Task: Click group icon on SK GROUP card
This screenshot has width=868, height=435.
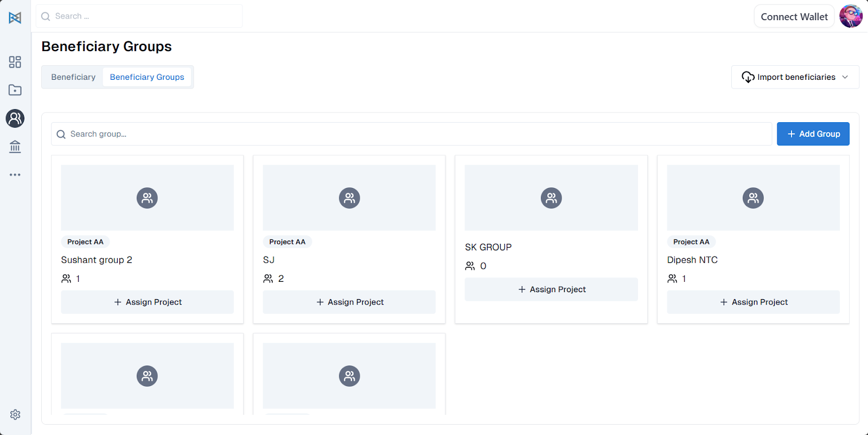Action: pos(551,198)
